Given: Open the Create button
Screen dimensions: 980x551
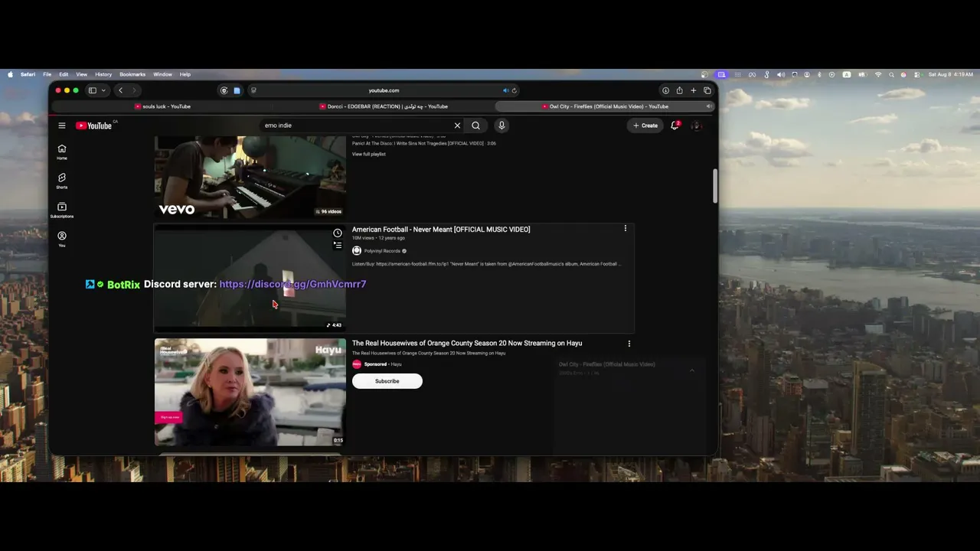Looking at the screenshot, I should click(645, 126).
